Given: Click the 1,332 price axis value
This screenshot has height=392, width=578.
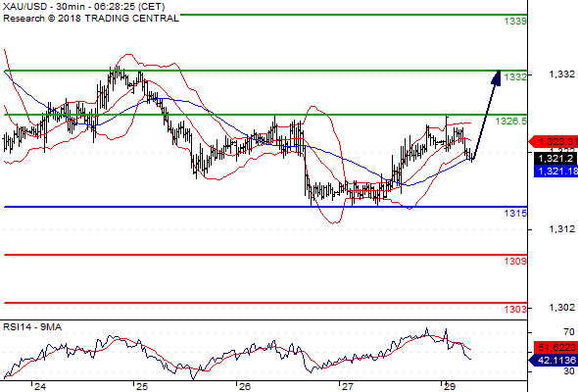Looking at the screenshot, I should point(561,74).
